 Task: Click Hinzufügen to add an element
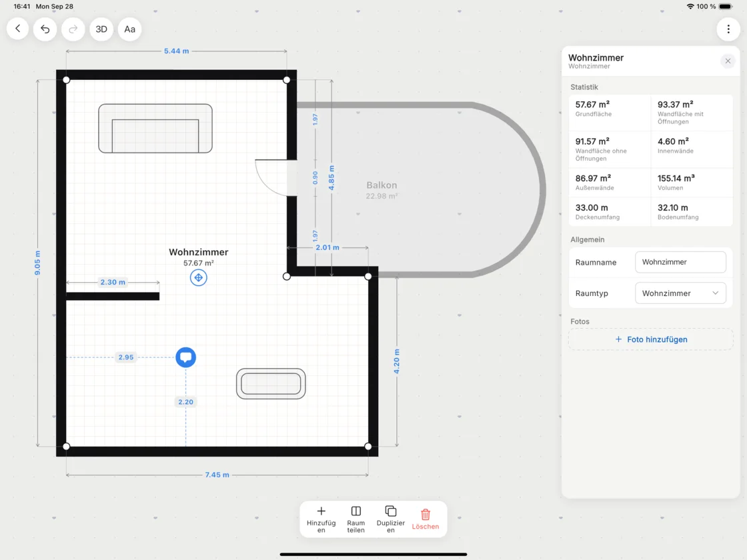click(321, 519)
